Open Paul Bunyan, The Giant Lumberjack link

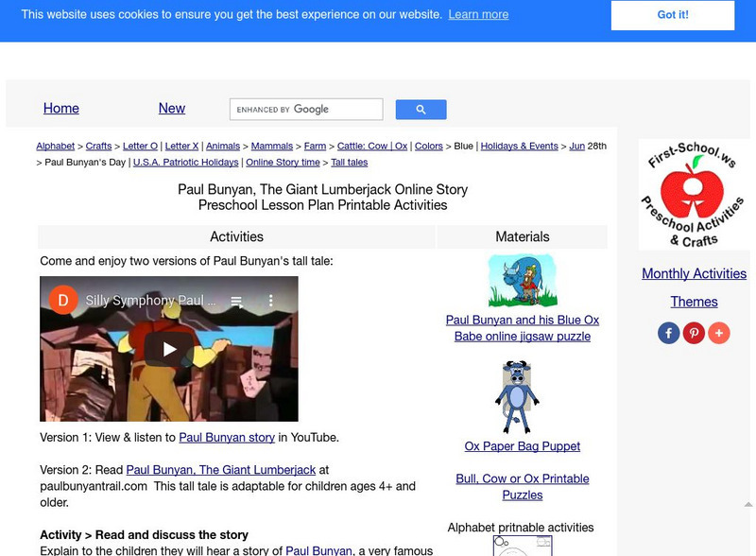coord(221,470)
